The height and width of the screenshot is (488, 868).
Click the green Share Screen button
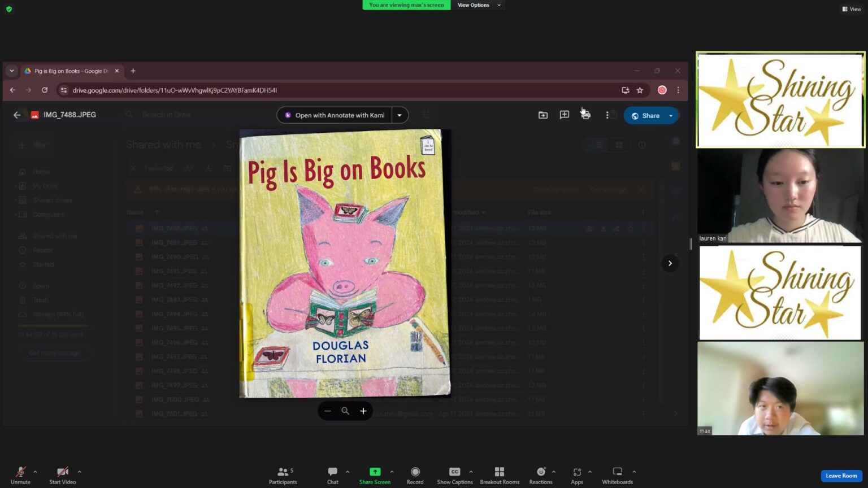point(375,475)
